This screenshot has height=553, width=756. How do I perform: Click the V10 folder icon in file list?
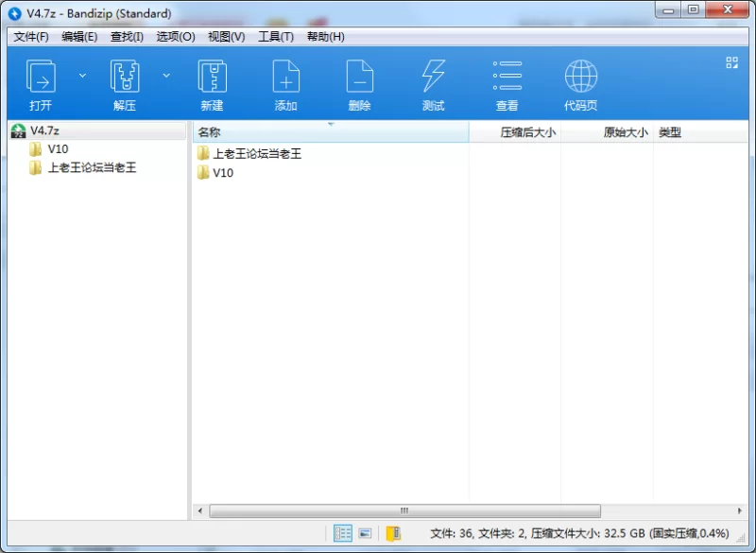[x=203, y=173]
